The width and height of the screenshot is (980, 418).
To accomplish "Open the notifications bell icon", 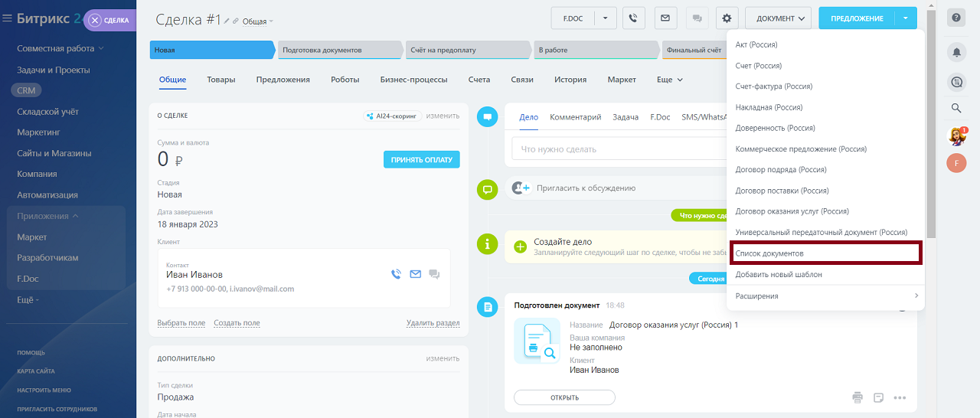I will (956, 52).
